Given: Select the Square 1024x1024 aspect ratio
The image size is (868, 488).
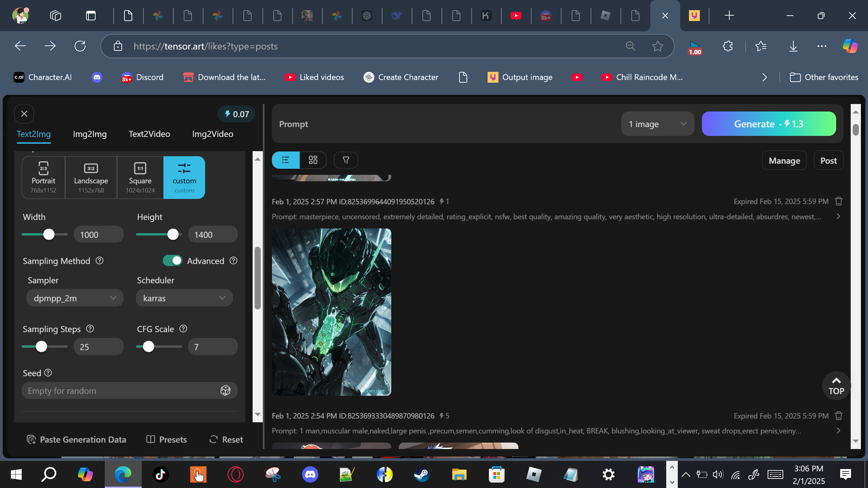Looking at the screenshot, I should point(140,178).
